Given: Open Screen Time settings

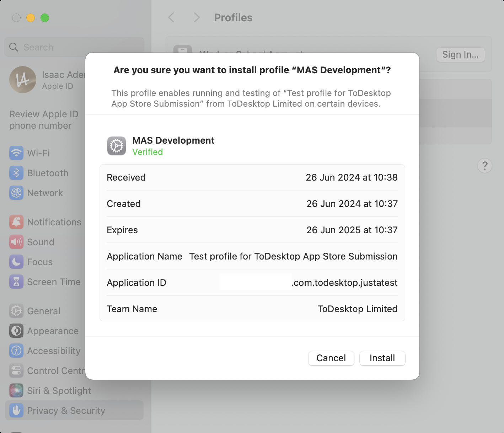Looking at the screenshot, I should 53,282.
